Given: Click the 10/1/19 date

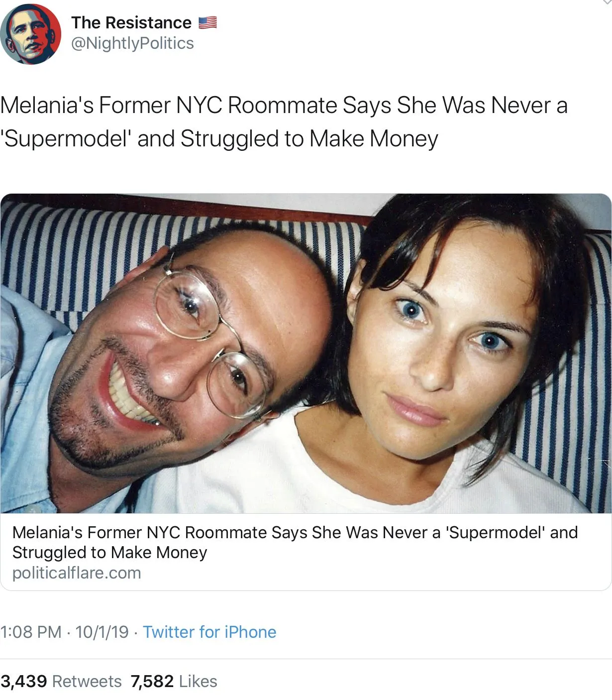Looking at the screenshot, I should (102, 632).
